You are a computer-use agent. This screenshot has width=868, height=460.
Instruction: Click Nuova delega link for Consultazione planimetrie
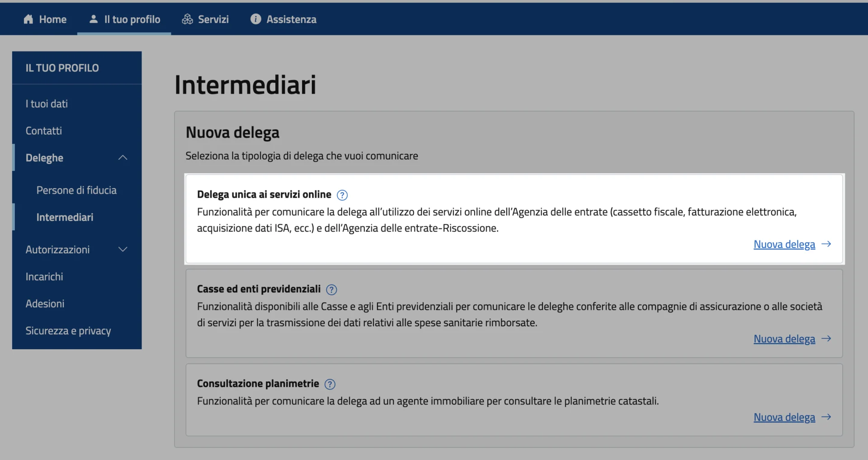click(x=784, y=417)
